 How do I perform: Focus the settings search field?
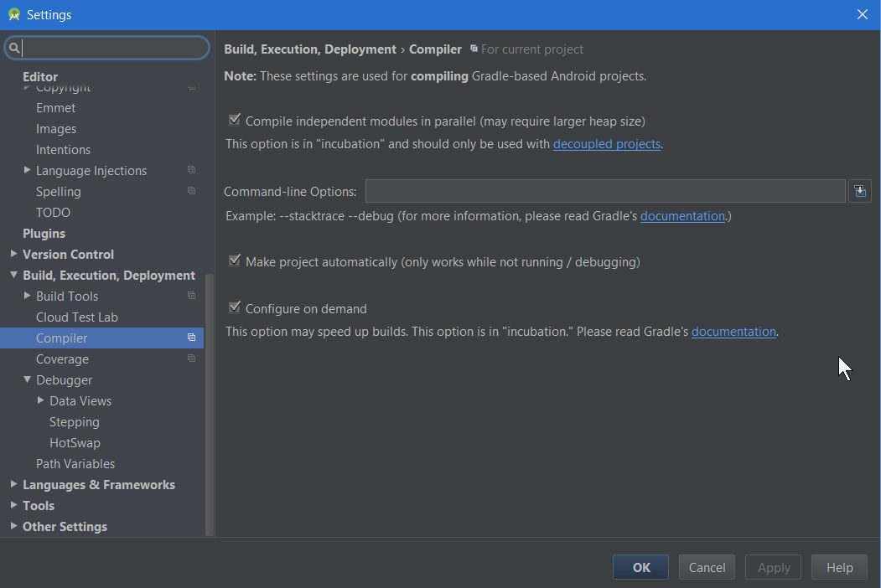pyautogui.click(x=106, y=49)
